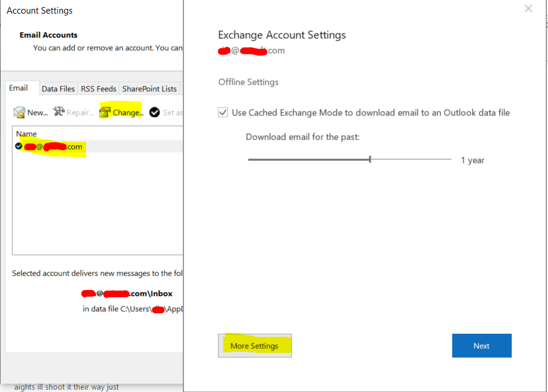Viewport: 548px width, 392px height.
Task: Switch to the Email tab
Action: 18,88
